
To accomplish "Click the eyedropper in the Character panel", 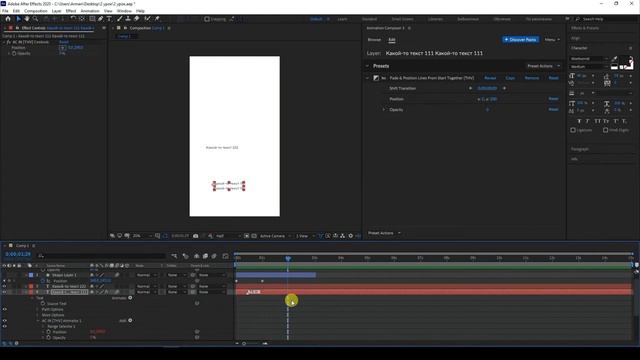I will 615,59.
